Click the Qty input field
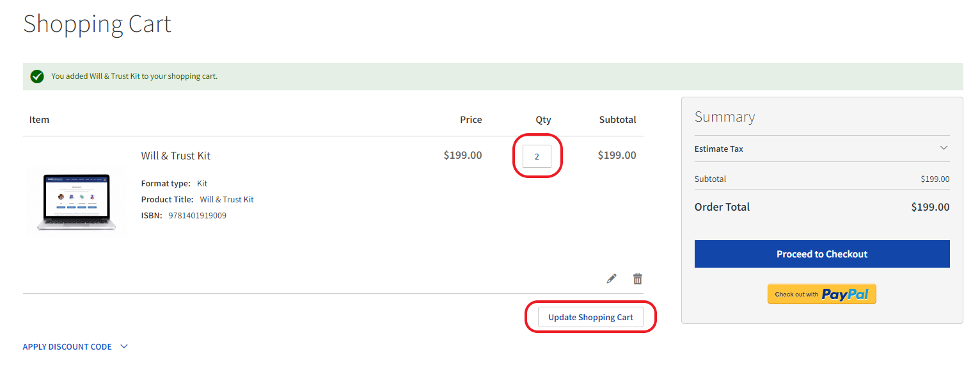The height and width of the screenshot is (365, 980). 537,156
